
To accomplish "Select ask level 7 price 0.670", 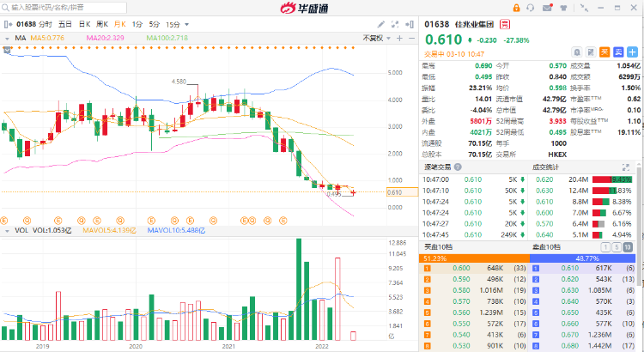I will coord(569,335).
